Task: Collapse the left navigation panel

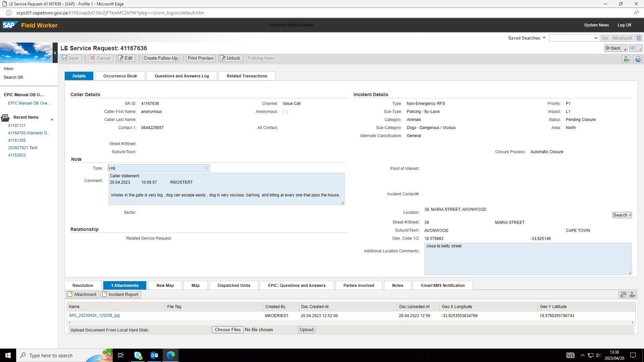Action: (55, 53)
